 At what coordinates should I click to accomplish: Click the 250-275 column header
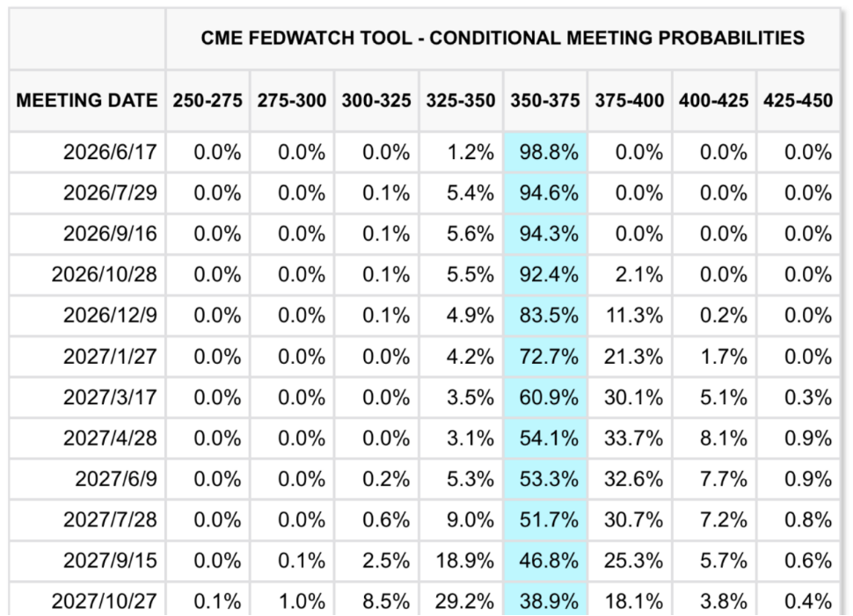coord(207,100)
